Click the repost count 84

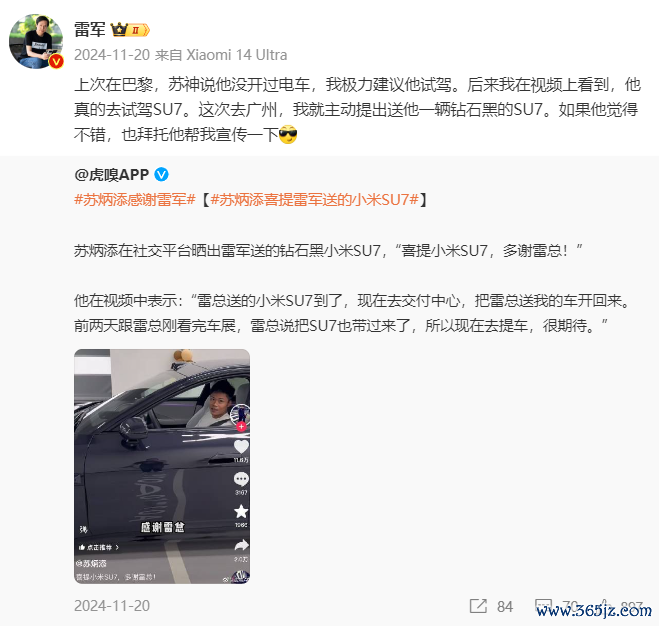tap(505, 606)
